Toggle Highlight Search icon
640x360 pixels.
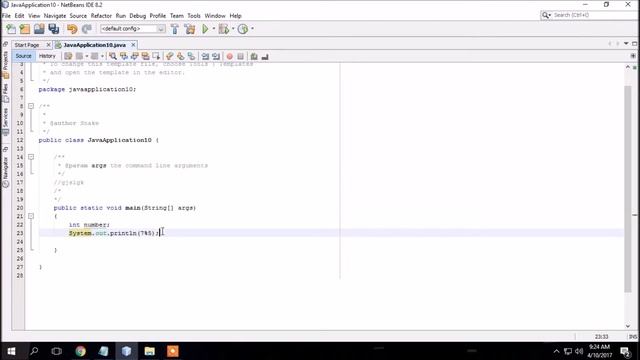145,56
